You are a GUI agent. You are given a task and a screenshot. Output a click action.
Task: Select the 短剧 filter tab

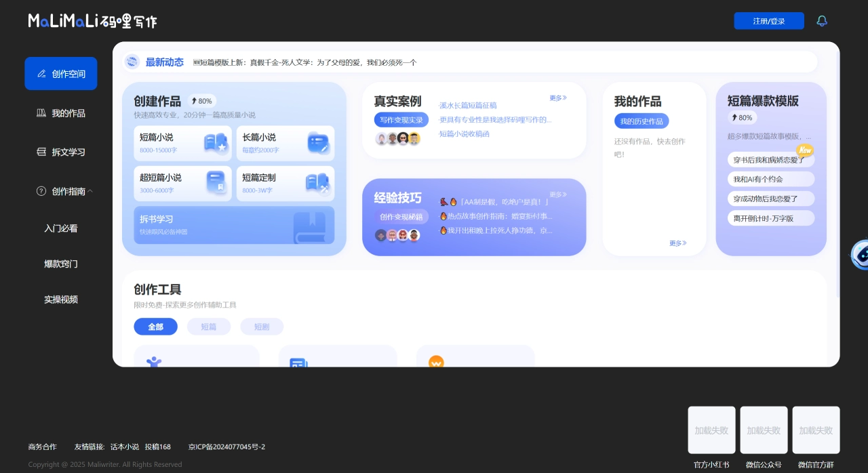point(262,327)
